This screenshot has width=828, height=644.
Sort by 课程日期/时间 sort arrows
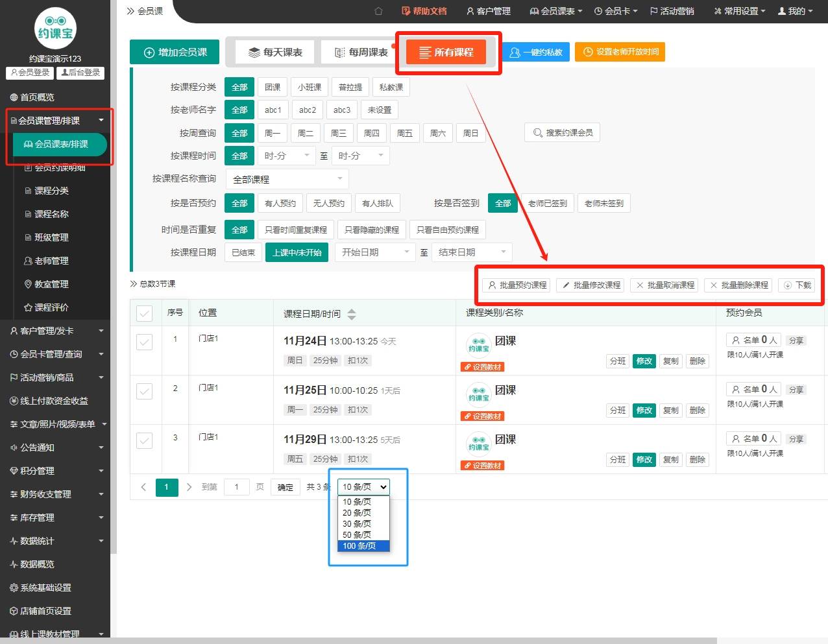[x=352, y=315]
